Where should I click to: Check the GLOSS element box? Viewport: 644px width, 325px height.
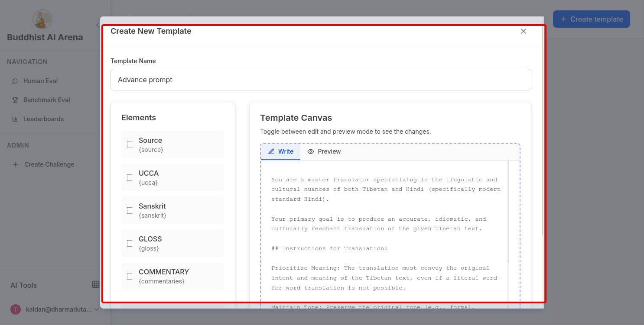[x=130, y=243]
